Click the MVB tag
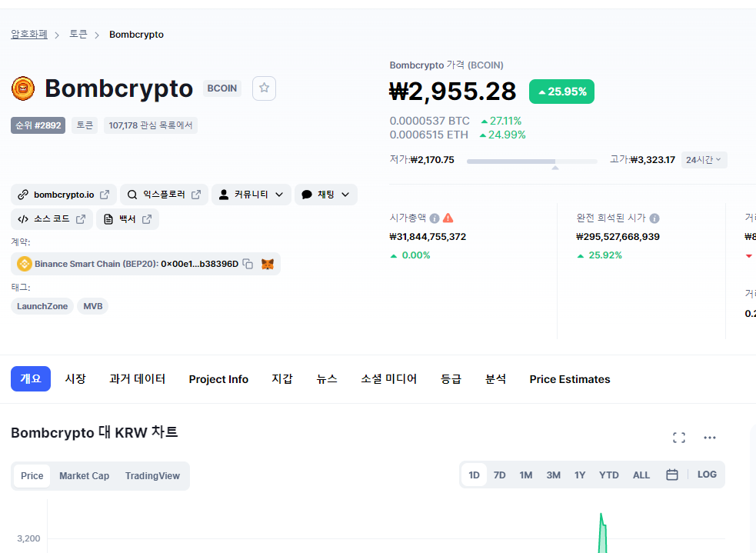Image resolution: width=756 pixels, height=553 pixels. point(92,306)
